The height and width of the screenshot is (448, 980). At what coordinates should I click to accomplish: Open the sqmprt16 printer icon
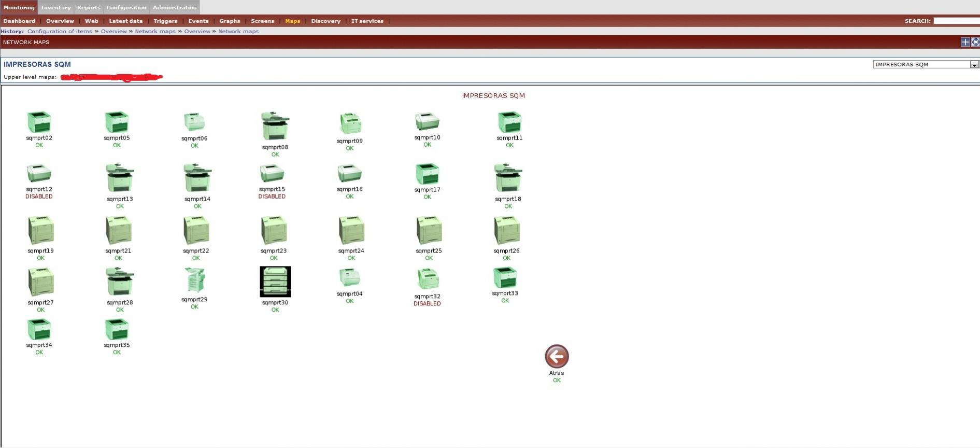350,173
